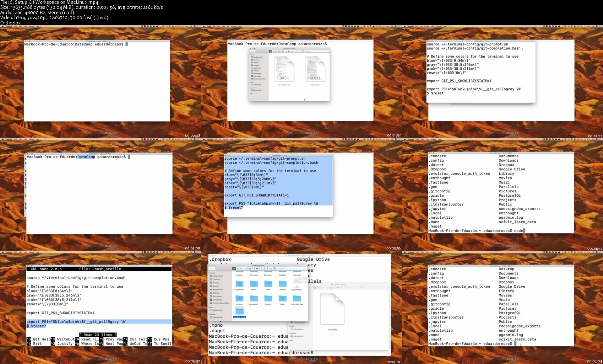The width and height of the screenshot is (603, 364).
Task: Click 'PostgreSQL' entry in 00:04:42 terminal listing
Action: point(510,195)
